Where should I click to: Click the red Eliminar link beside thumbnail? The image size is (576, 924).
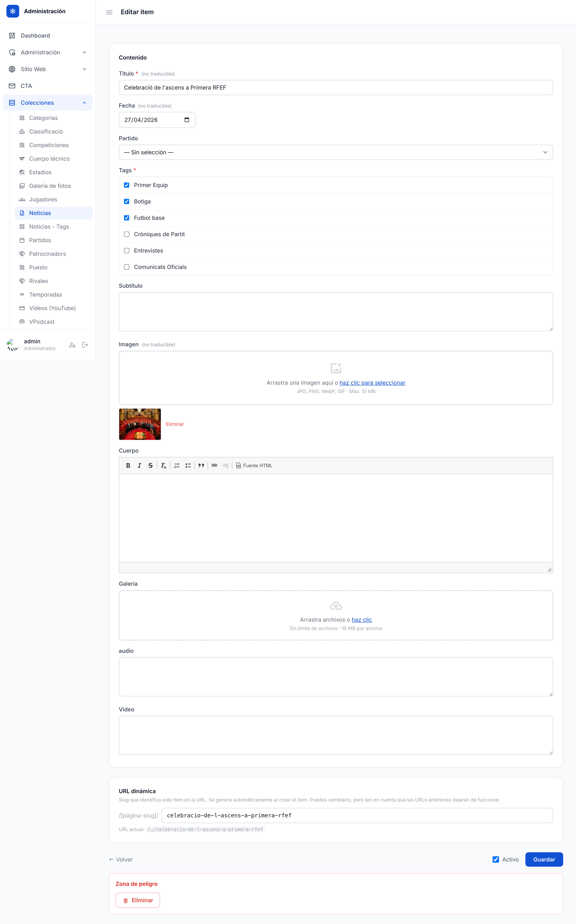tap(175, 424)
